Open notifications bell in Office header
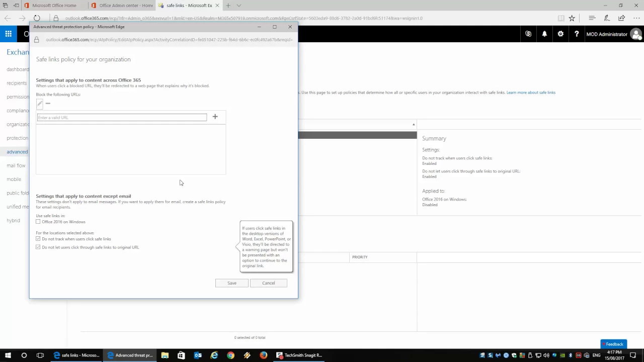Image resolution: width=644 pixels, height=362 pixels. tap(544, 34)
